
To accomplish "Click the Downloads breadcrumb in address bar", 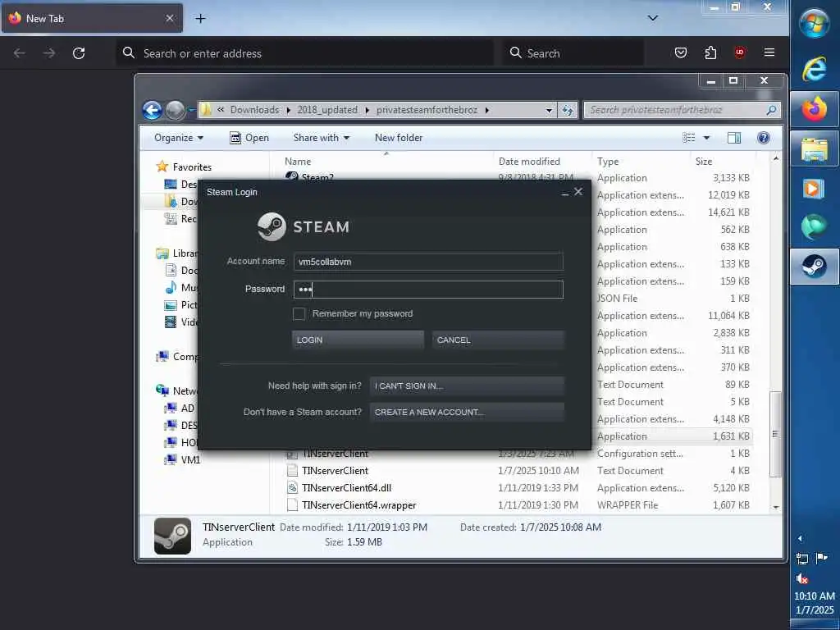I will [254, 110].
